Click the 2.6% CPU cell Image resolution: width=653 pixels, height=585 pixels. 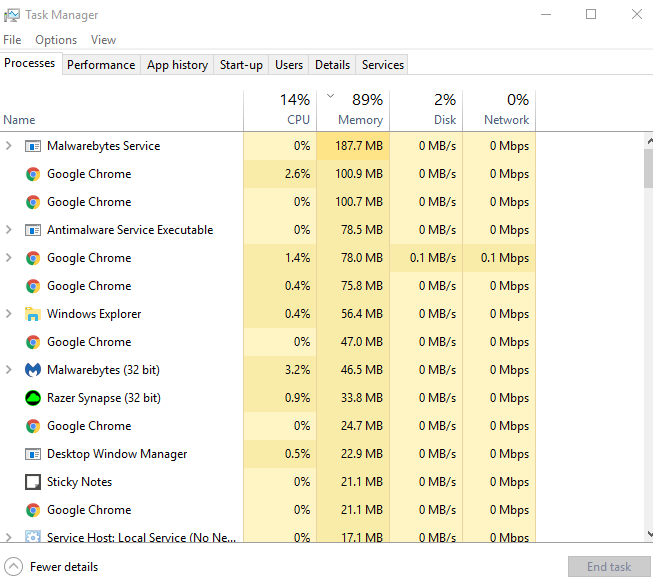click(x=280, y=174)
